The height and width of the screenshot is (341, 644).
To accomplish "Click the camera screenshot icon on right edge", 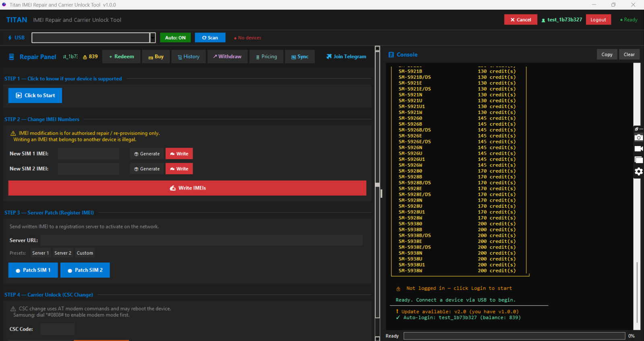I will [638, 138].
